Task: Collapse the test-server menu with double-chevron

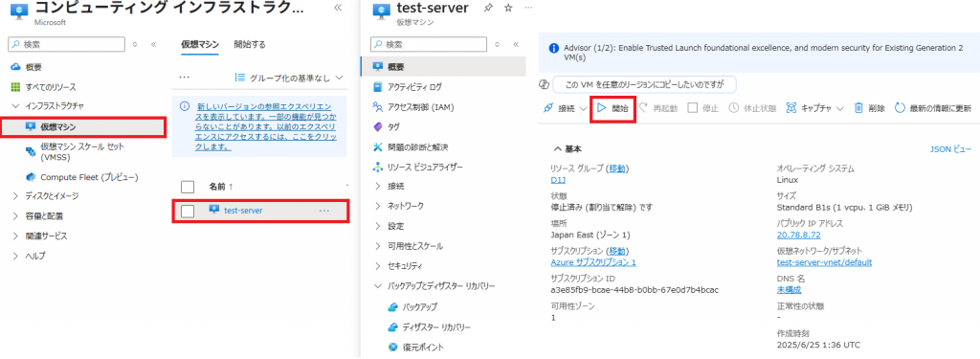Action: 516,44
